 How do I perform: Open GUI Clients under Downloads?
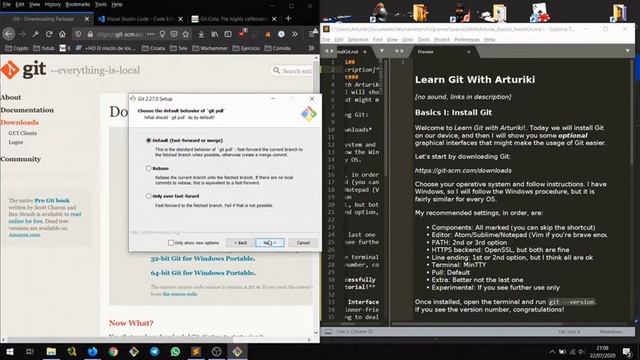coord(23,133)
